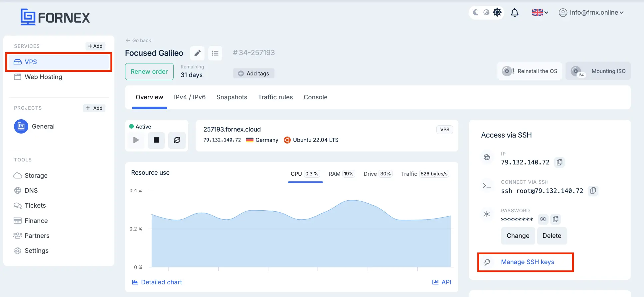Open the language flag dropdown

click(540, 13)
